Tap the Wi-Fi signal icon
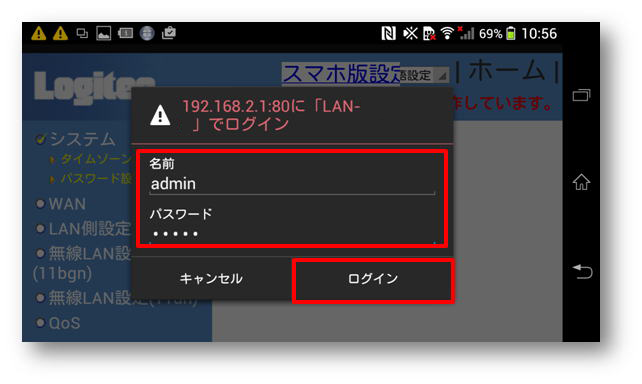The height and width of the screenshot is (384, 642). pos(447,34)
